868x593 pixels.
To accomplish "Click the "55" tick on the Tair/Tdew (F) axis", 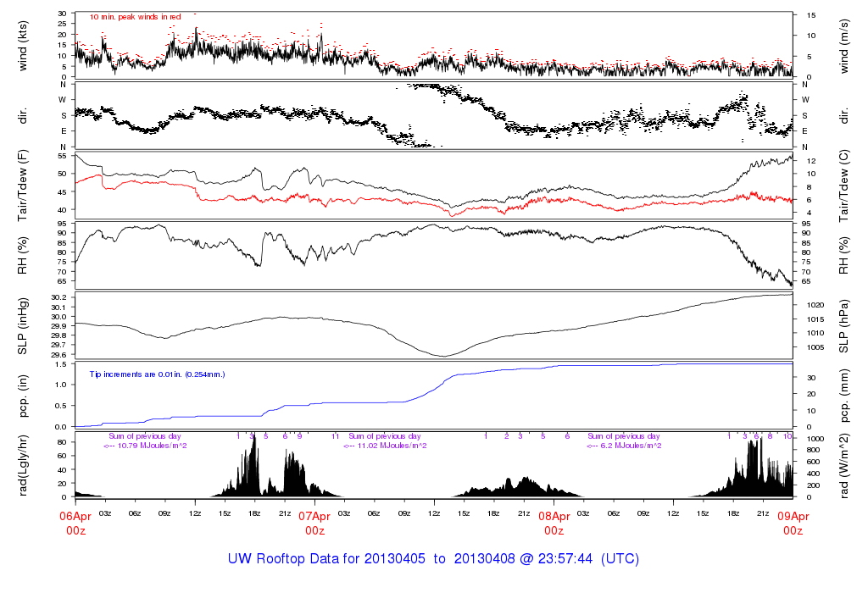I will point(62,156).
